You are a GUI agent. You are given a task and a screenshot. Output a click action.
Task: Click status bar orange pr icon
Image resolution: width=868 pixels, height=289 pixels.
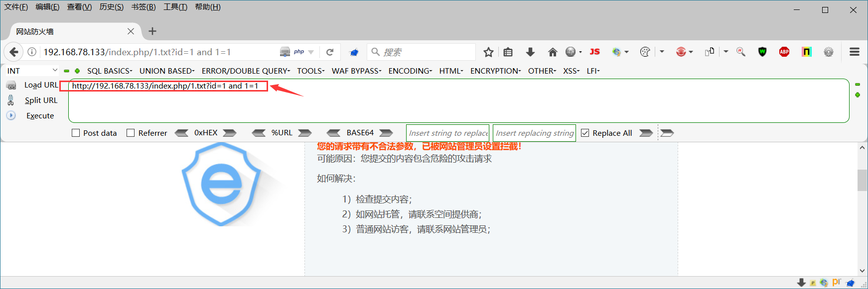click(837, 282)
